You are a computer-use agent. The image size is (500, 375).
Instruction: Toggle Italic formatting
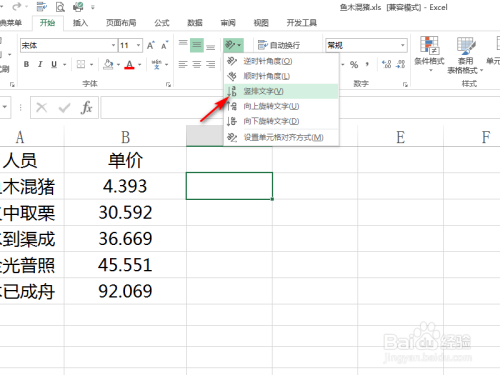[40, 64]
